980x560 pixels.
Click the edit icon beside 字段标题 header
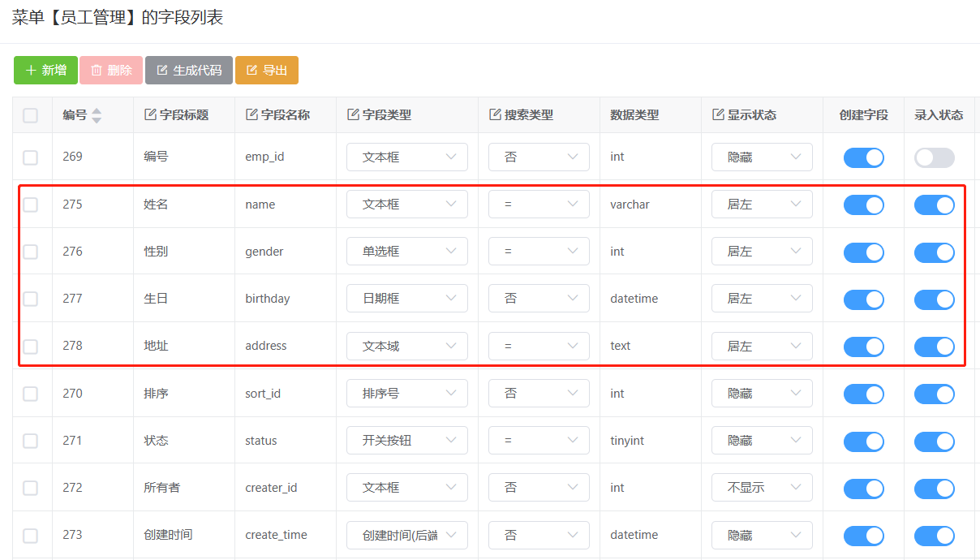click(150, 115)
